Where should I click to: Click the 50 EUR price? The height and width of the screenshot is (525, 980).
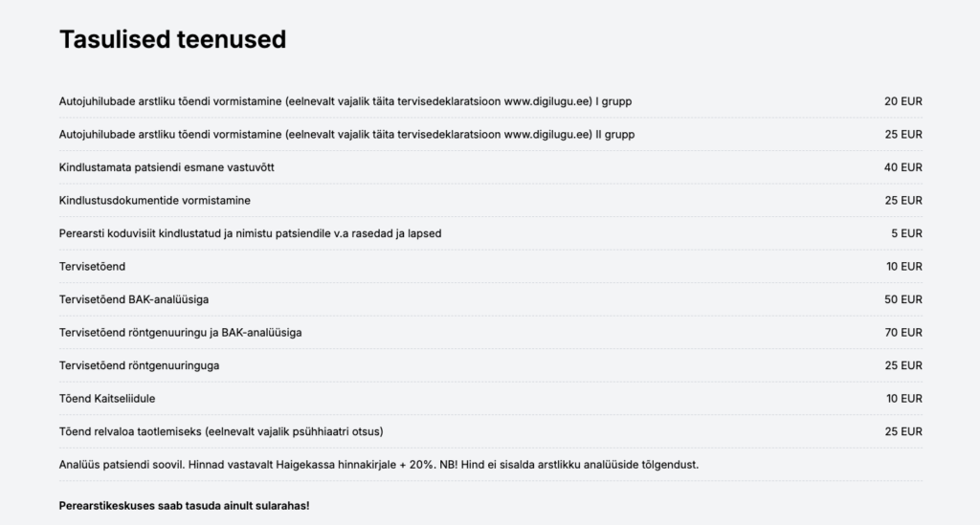point(902,299)
